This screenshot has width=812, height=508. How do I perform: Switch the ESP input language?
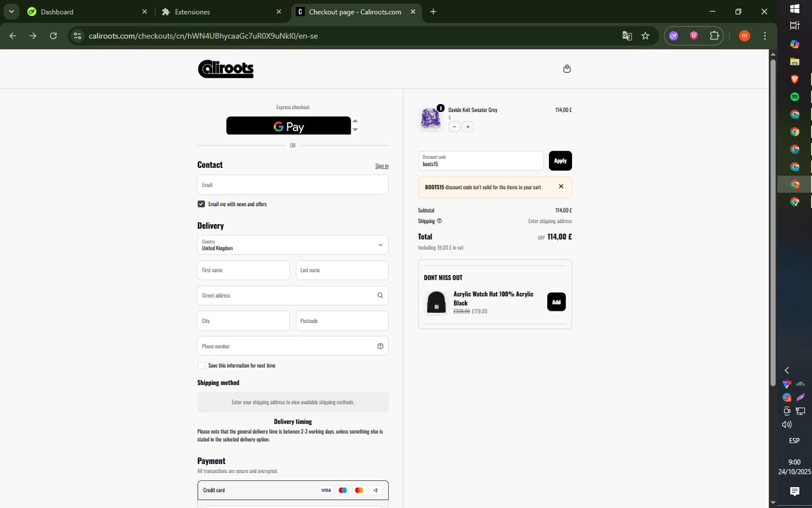795,441
